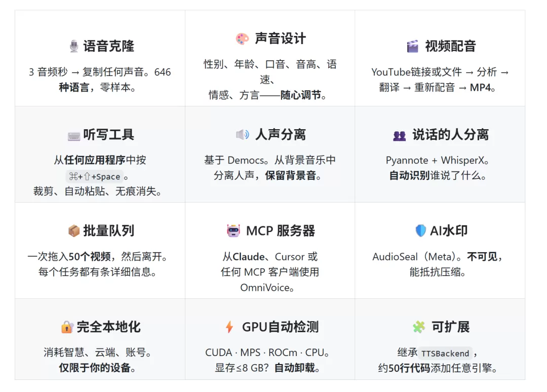The image size is (547, 392).
Task: Click the 听写工具 heading
Action: click(x=109, y=135)
